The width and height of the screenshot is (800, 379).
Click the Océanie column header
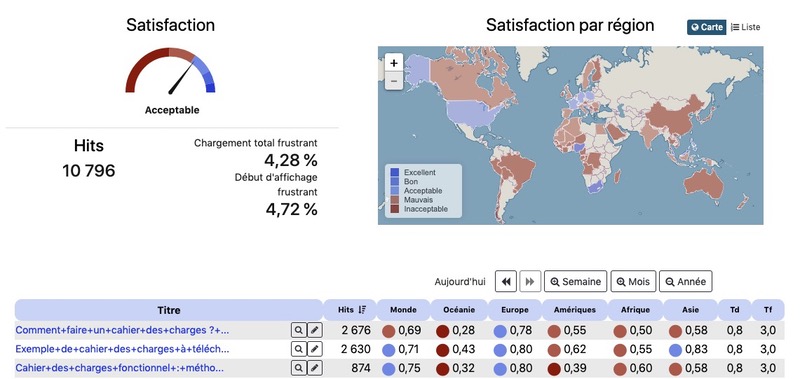[459, 310]
